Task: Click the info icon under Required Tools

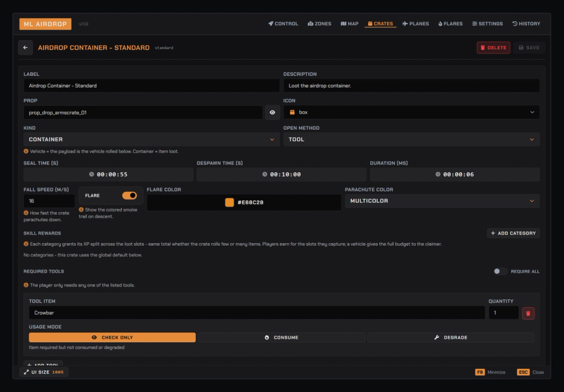Action: click(26, 284)
